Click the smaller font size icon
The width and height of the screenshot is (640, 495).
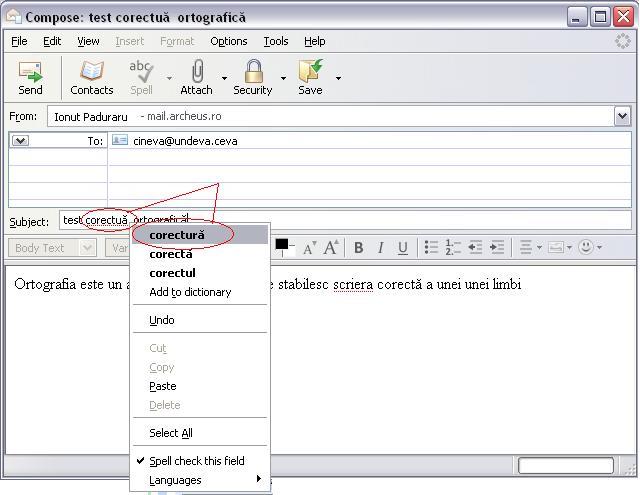309,248
